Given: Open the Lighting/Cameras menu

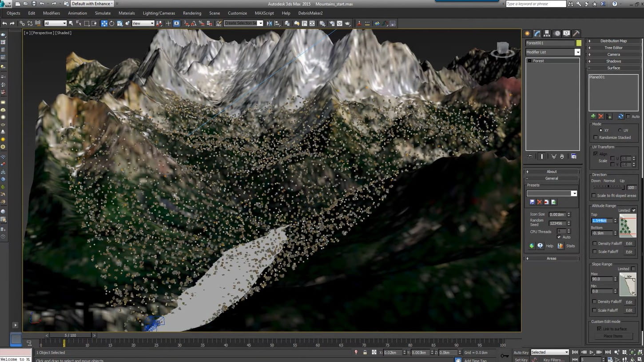Looking at the screenshot, I should pyautogui.click(x=159, y=13).
